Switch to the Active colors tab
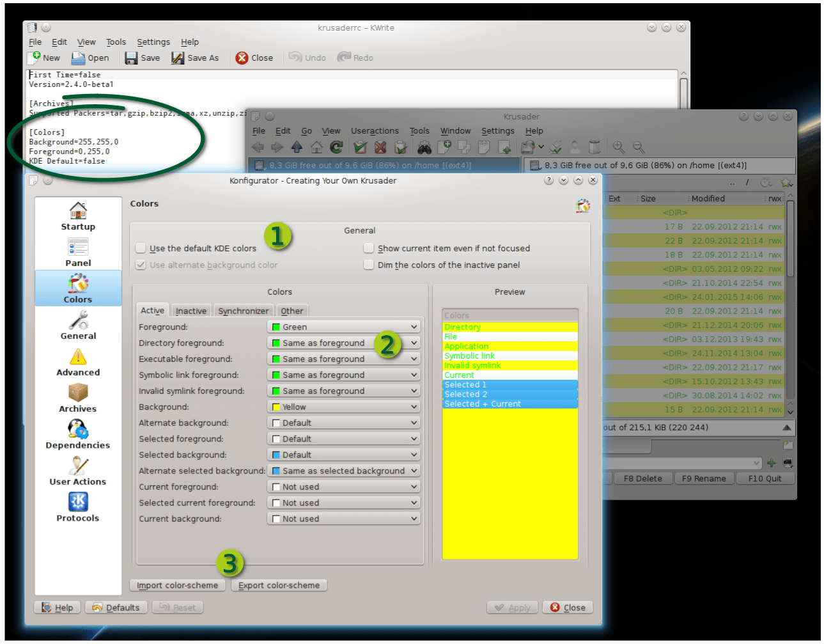The width and height of the screenshot is (824, 644). point(152,310)
